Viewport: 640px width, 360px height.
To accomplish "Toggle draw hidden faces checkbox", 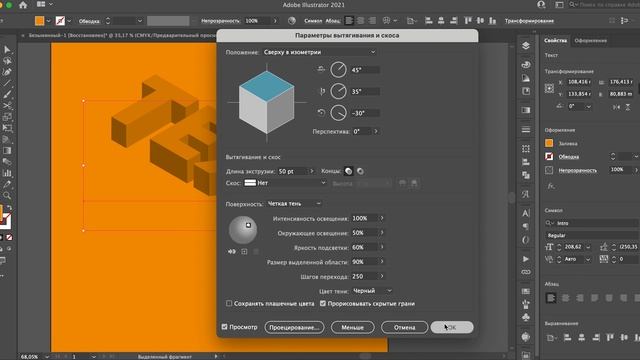I will tap(323, 303).
